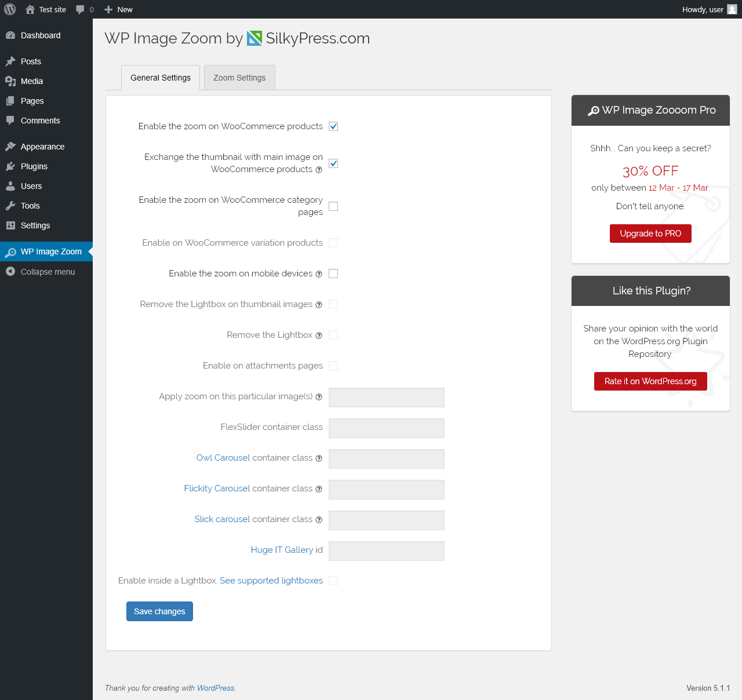Click help icon beside Remove the Lightbox
Viewport: 742px width, 700px height.
[x=319, y=336]
